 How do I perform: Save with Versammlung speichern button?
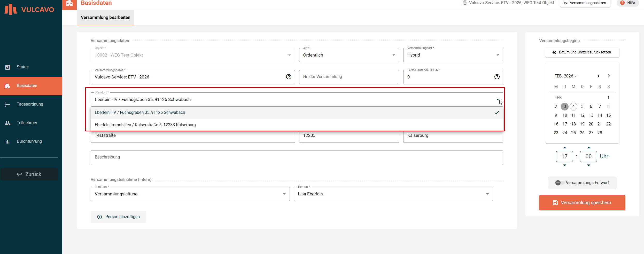click(582, 203)
